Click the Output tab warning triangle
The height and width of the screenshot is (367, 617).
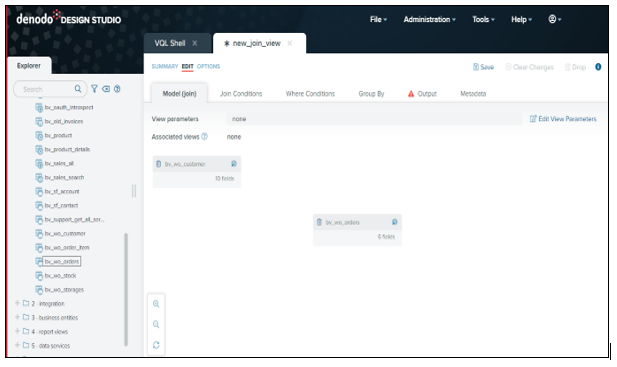[411, 94]
